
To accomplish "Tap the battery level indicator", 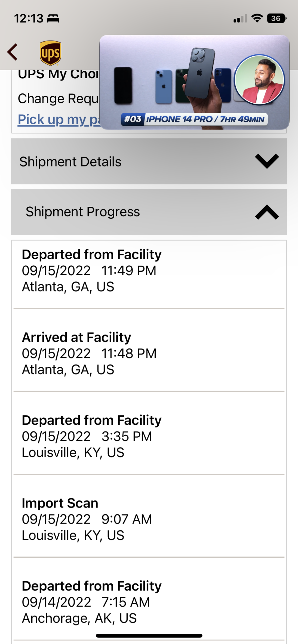I will tap(276, 18).
